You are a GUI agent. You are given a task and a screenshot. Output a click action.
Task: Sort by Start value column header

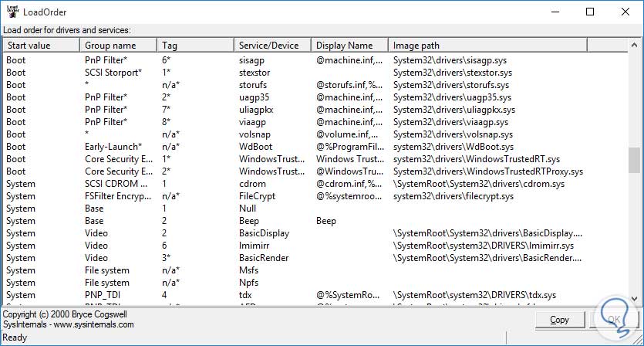(x=41, y=46)
